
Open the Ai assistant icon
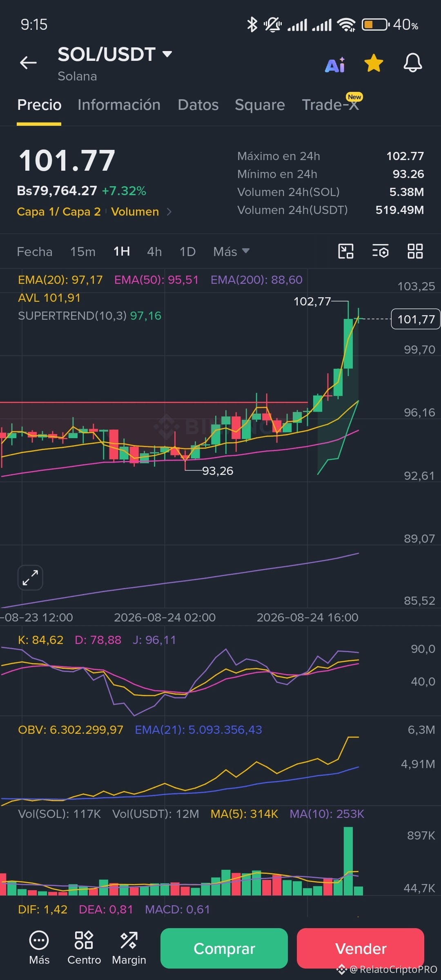[x=335, y=65]
